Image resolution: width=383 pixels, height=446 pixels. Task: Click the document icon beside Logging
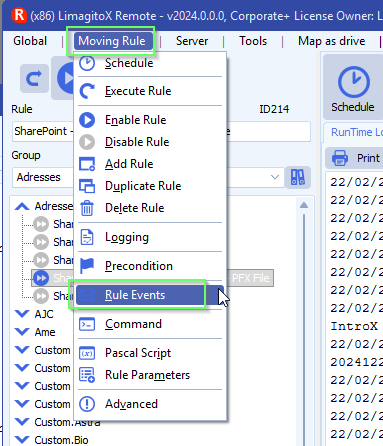point(87,237)
